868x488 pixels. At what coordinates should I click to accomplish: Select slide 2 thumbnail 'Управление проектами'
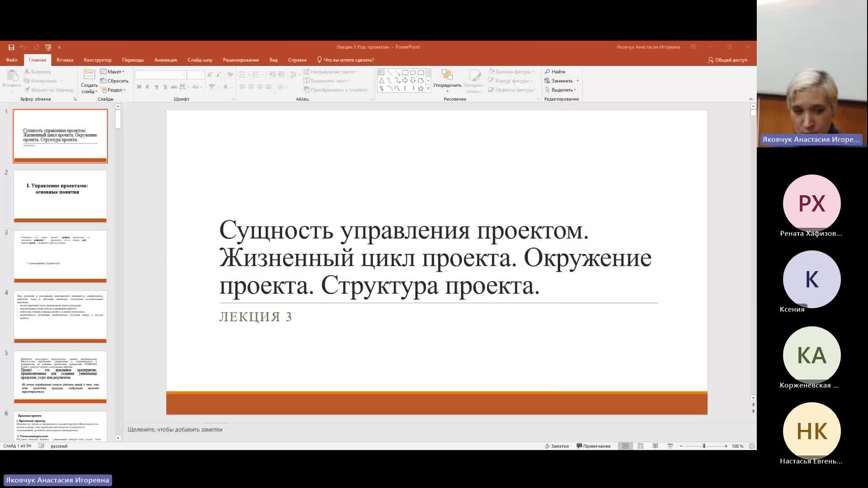tap(60, 196)
